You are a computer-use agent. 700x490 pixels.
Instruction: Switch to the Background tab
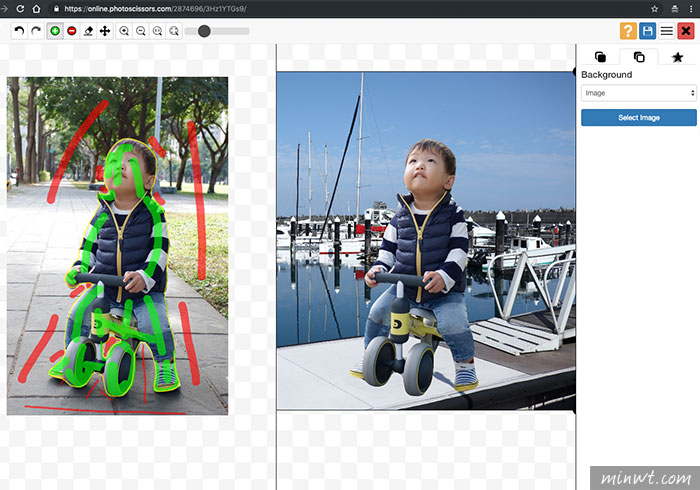click(639, 57)
